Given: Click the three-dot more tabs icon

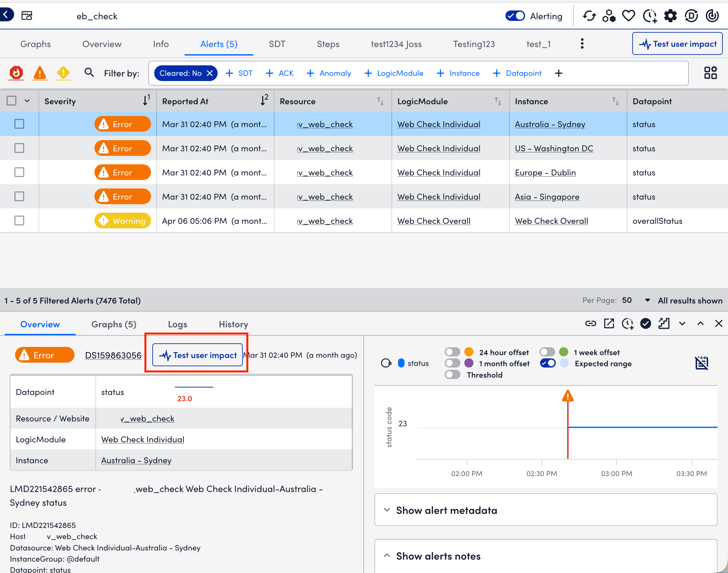Looking at the screenshot, I should 582,44.
